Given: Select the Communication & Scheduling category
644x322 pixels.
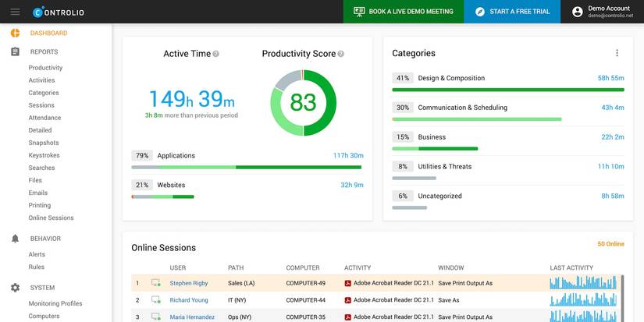Looking at the screenshot, I should pos(508,111).
